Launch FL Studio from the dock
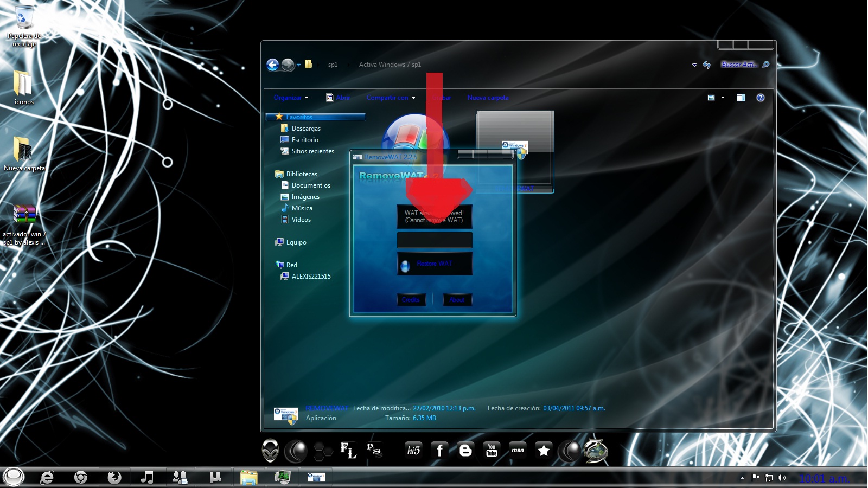The image size is (868, 488). 348,450
